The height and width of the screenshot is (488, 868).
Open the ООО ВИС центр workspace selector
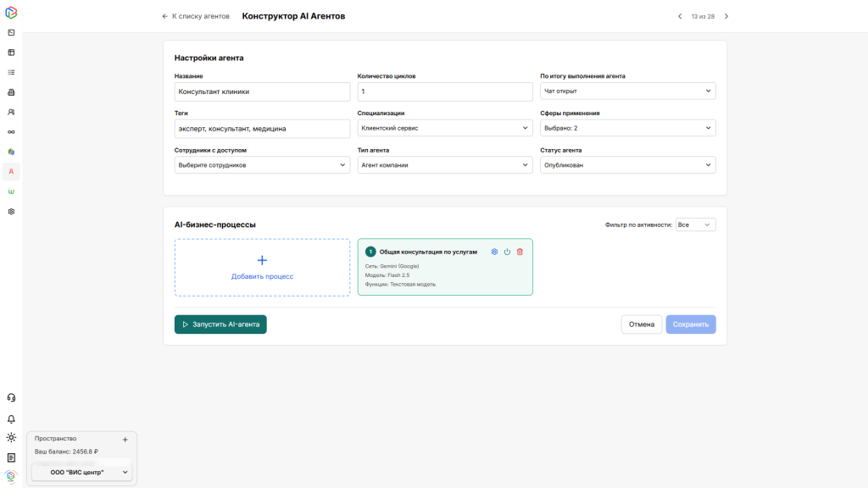[x=81, y=470]
